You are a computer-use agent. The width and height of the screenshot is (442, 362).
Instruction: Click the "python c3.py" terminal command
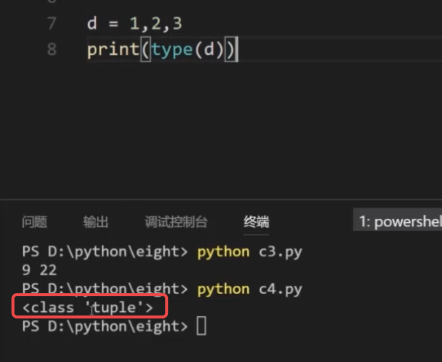[x=250, y=252]
